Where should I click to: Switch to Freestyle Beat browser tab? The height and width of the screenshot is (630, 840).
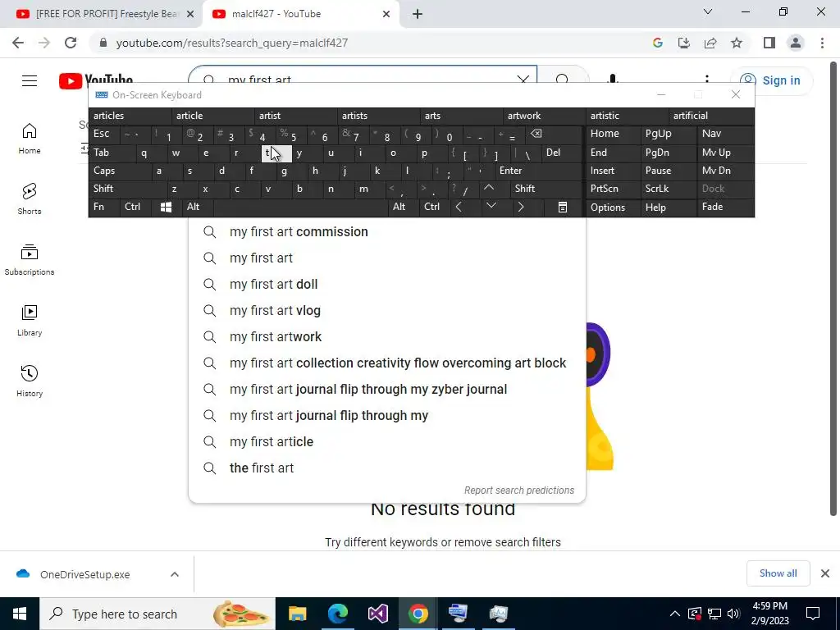click(x=102, y=14)
